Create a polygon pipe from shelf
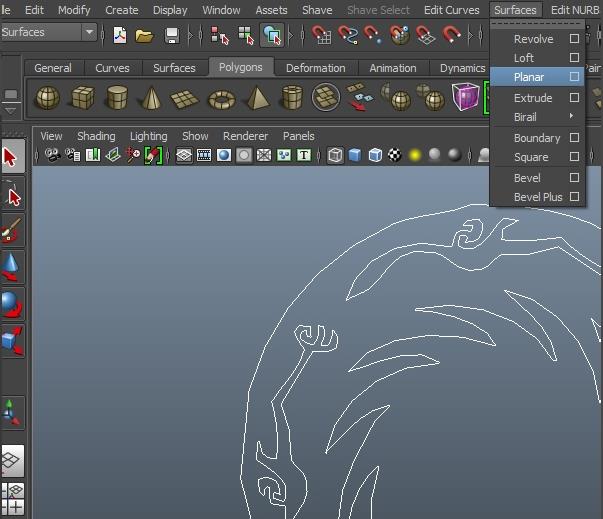The image size is (603, 519). tap(292, 98)
